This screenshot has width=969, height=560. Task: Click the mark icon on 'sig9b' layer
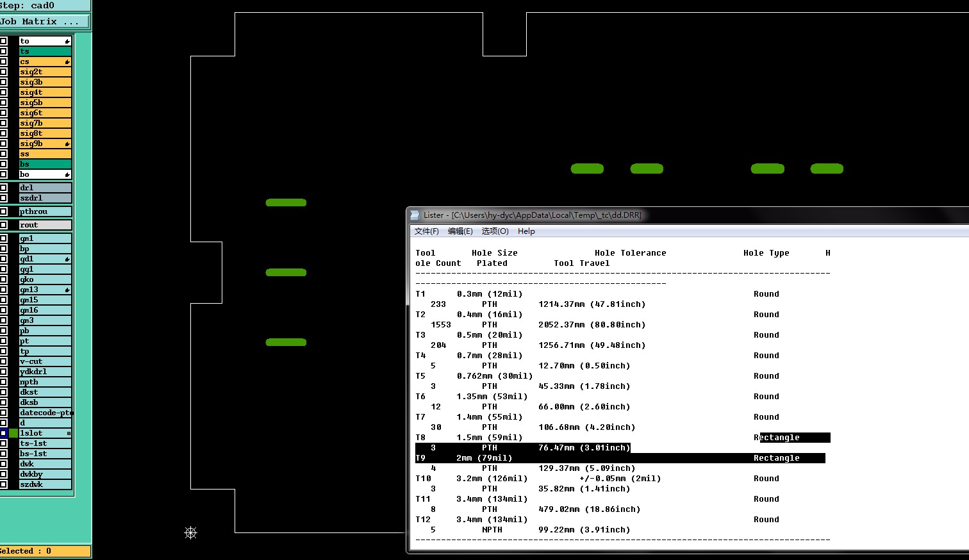click(x=67, y=144)
